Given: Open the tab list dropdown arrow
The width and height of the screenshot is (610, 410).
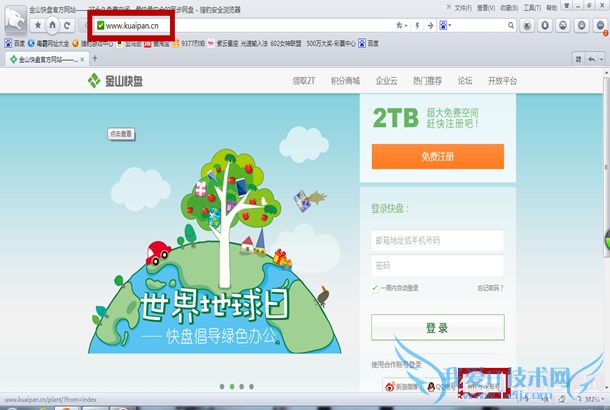Looking at the screenshot, I should click(602, 59).
